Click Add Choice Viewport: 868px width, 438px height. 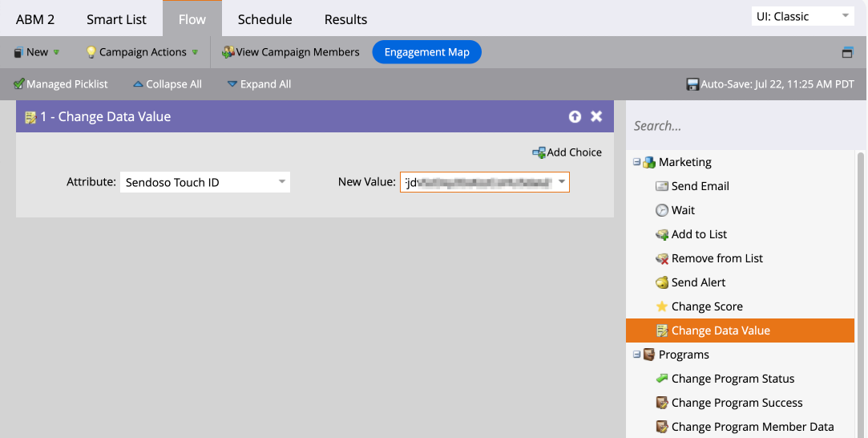pos(567,152)
